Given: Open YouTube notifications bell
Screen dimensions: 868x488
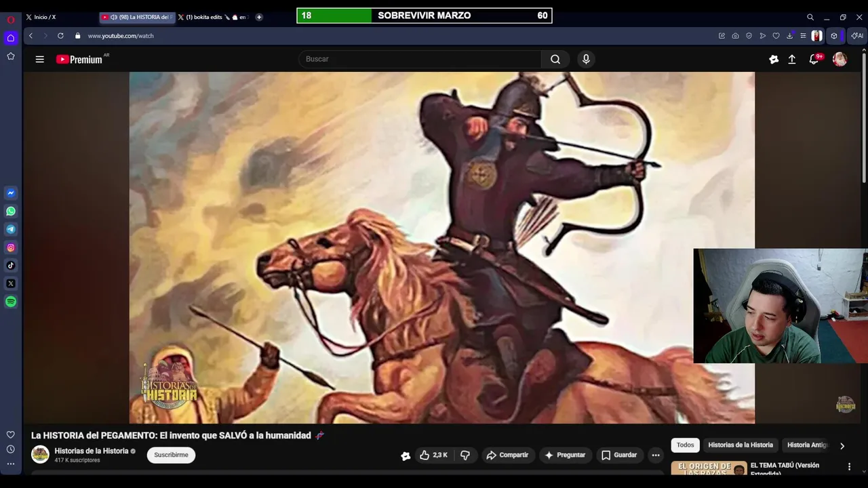Looking at the screenshot, I should pos(814,59).
